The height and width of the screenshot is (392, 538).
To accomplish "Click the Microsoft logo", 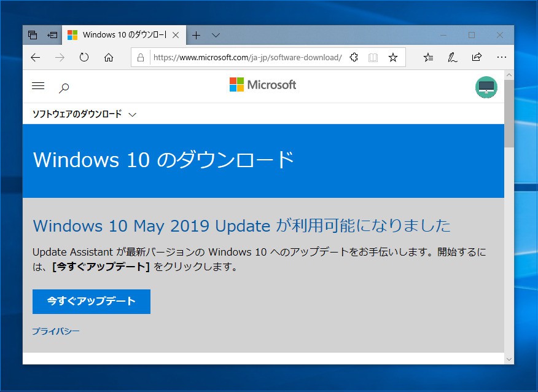I will pos(263,85).
